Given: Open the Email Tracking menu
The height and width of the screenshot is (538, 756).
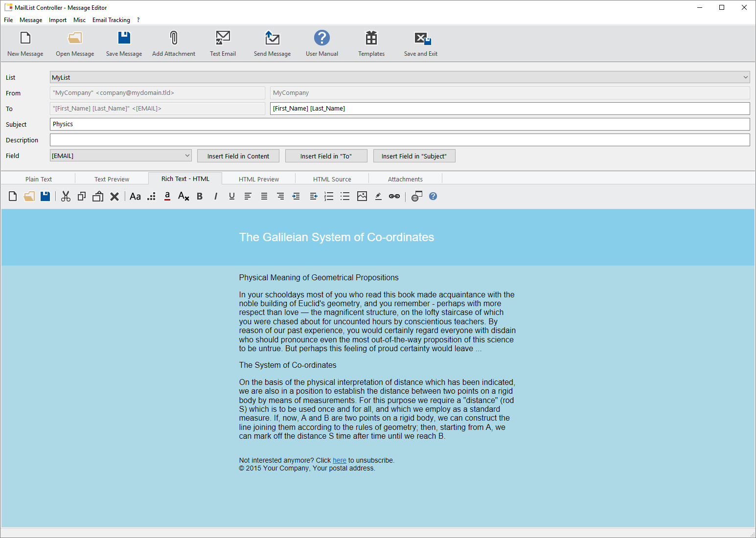Looking at the screenshot, I should [x=111, y=20].
